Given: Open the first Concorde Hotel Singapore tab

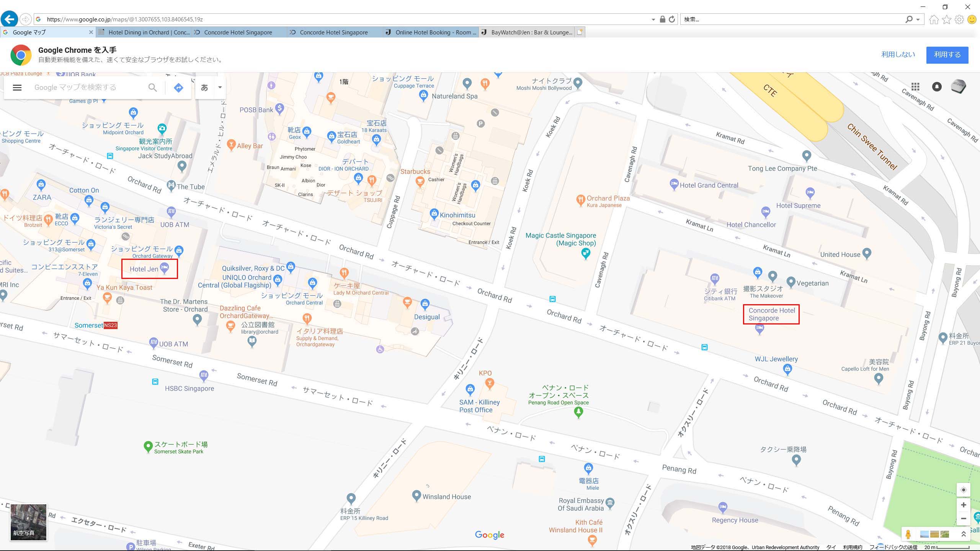Looking at the screenshot, I should click(240, 32).
